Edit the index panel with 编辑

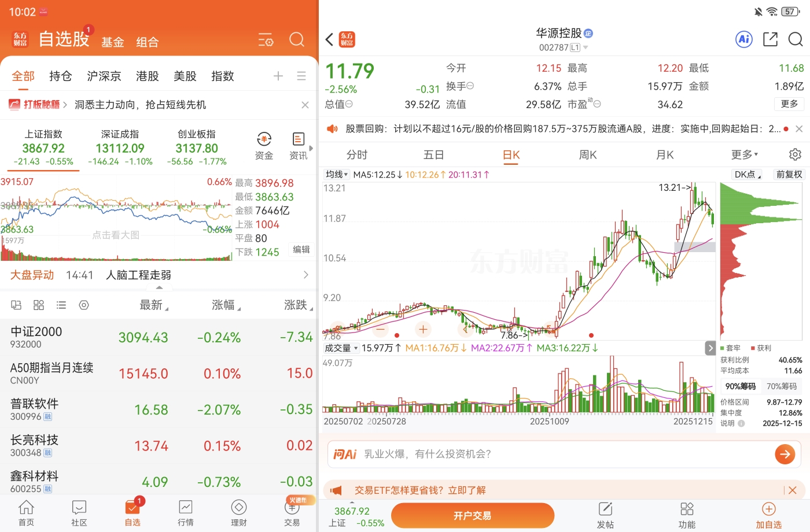coord(301,250)
